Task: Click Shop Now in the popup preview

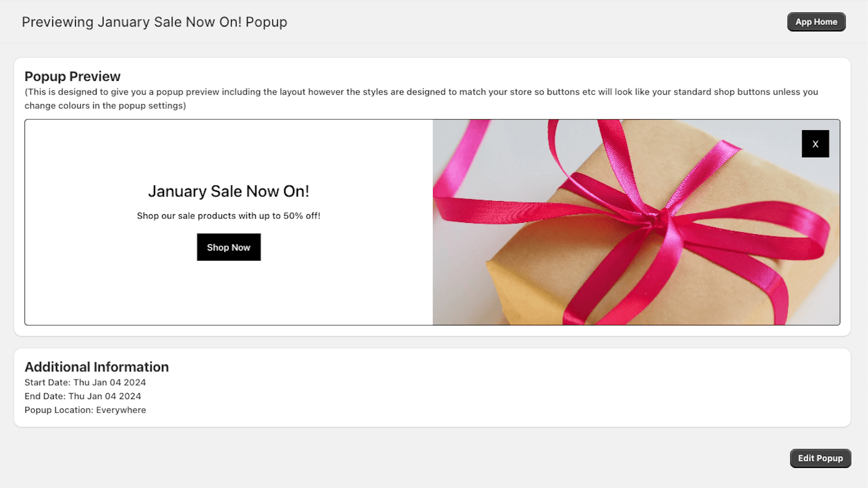Action: [228, 247]
